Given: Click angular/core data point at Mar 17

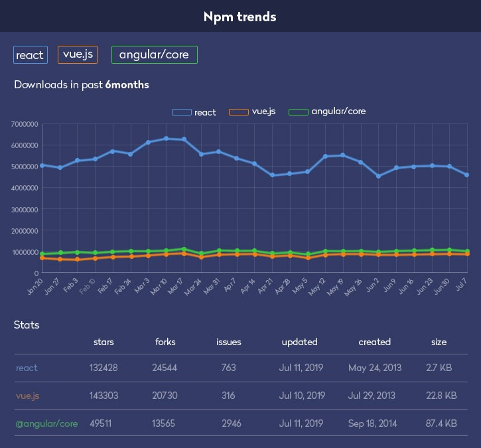Looking at the screenshot, I should pos(184,249).
